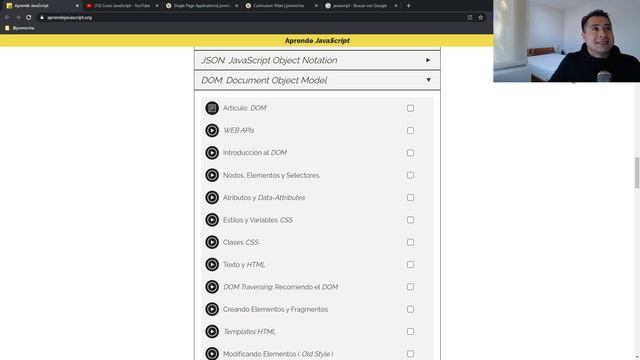Screen dimensions: 640x360
Task: Open a new browser tab with the plus icon
Action: (x=409, y=6)
